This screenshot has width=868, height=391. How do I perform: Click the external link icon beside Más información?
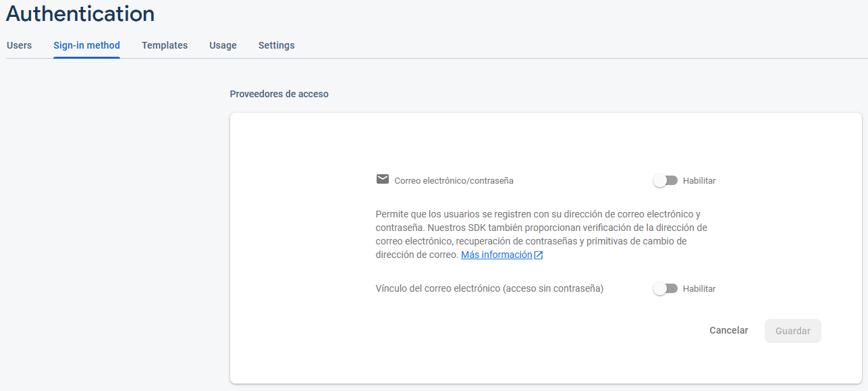coord(538,255)
